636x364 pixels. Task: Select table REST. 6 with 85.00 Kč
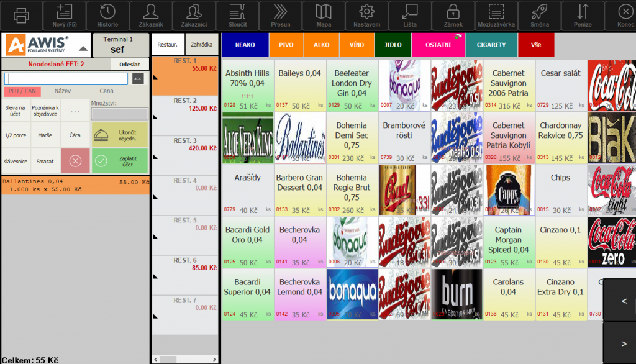[x=185, y=275]
